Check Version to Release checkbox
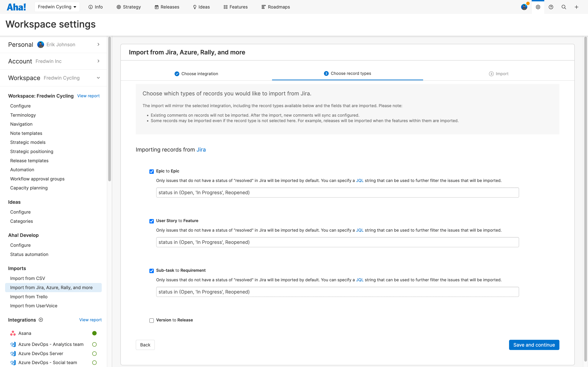Screen dimensions: 588x367 (x=151, y=320)
